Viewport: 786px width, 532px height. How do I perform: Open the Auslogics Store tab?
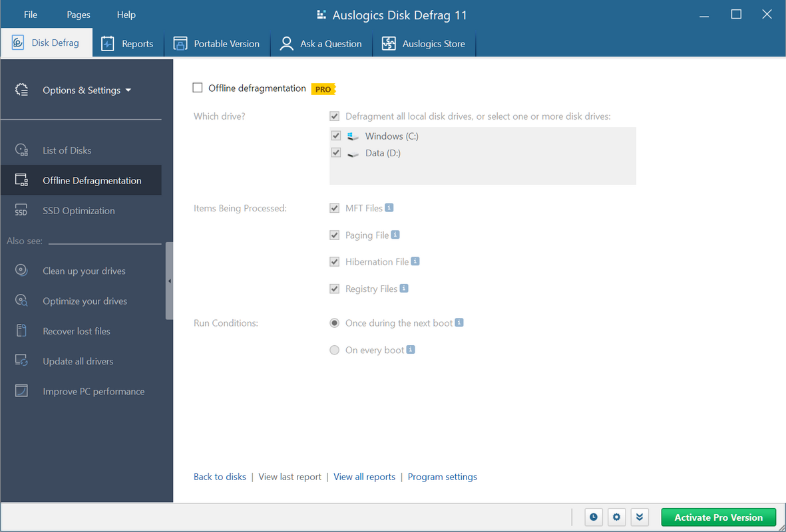point(423,44)
